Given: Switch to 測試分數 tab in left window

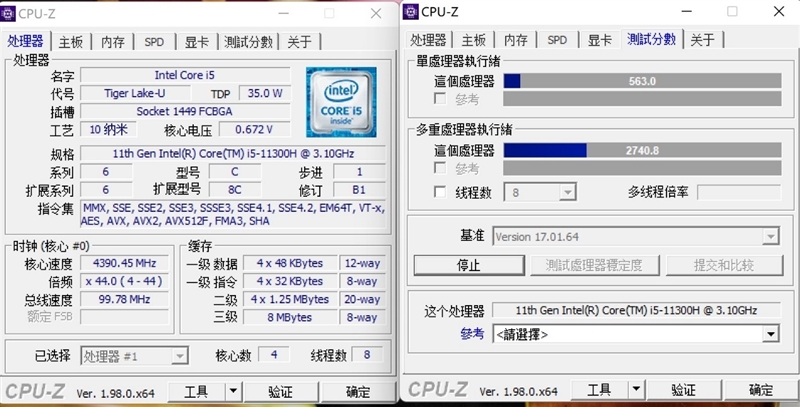Looking at the screenshot, I should click(248, 42).
